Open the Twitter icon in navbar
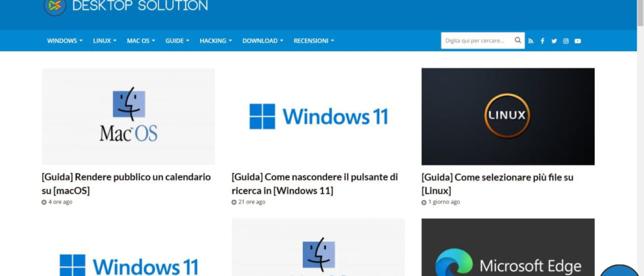 point(554,41)
